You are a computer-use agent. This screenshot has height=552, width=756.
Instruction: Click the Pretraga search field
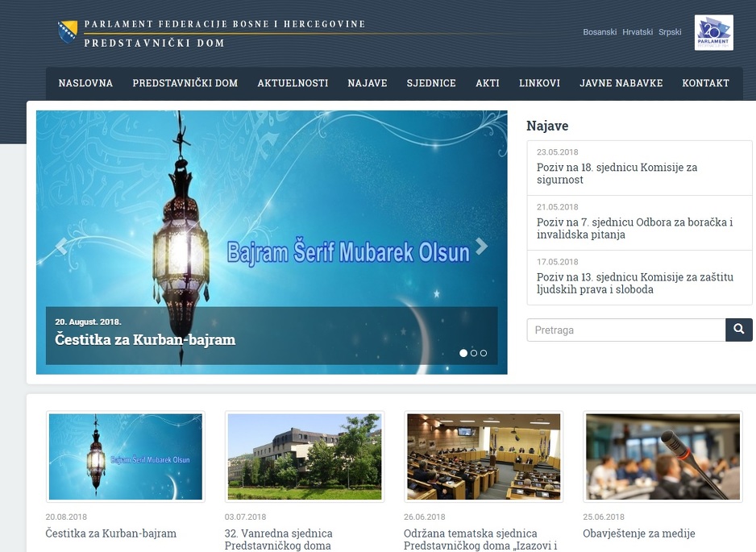pyautogui.click(x=625, y=330)
